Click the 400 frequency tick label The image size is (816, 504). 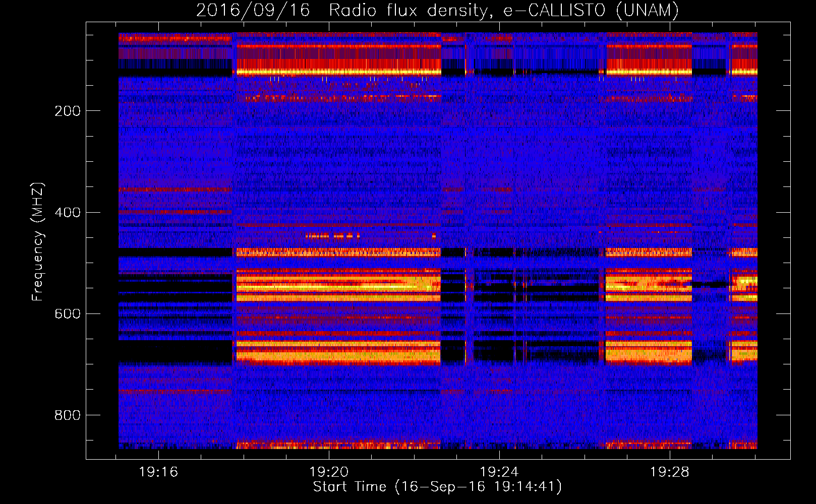68,212
